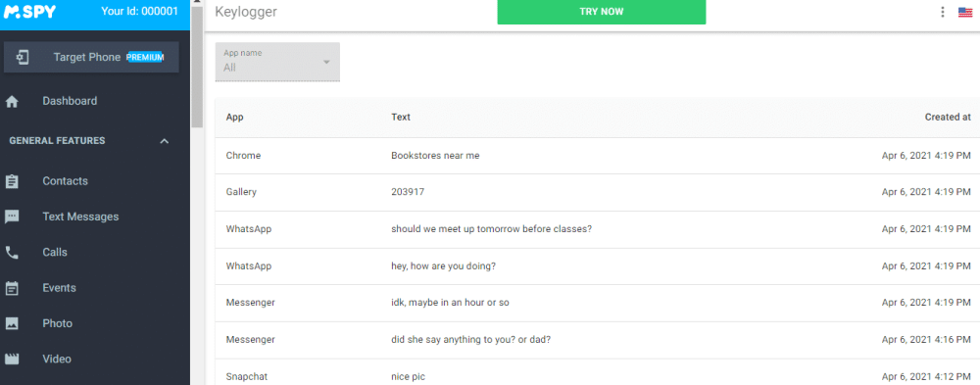Open the Dashboard home icon
The image size is (980, 385).
tap(11, 102)
